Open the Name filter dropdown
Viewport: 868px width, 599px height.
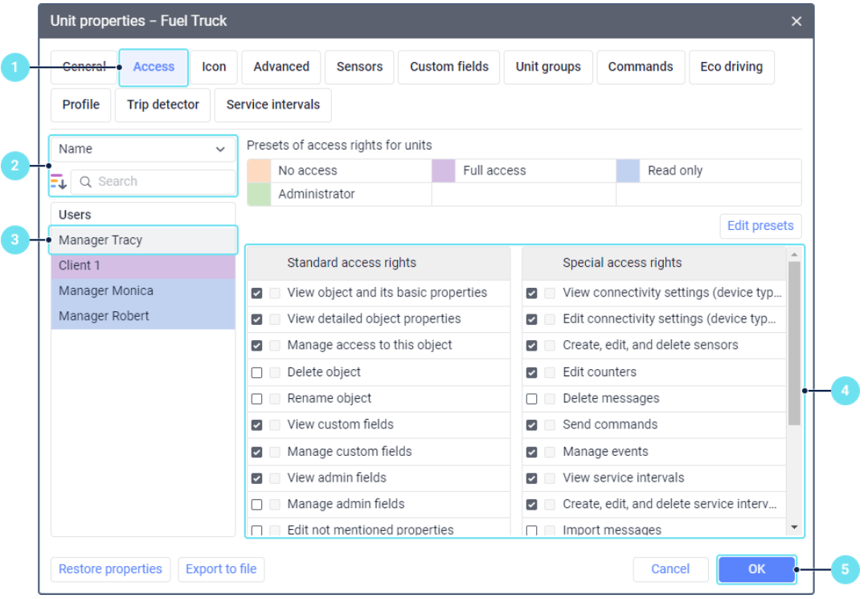(143, 149)
